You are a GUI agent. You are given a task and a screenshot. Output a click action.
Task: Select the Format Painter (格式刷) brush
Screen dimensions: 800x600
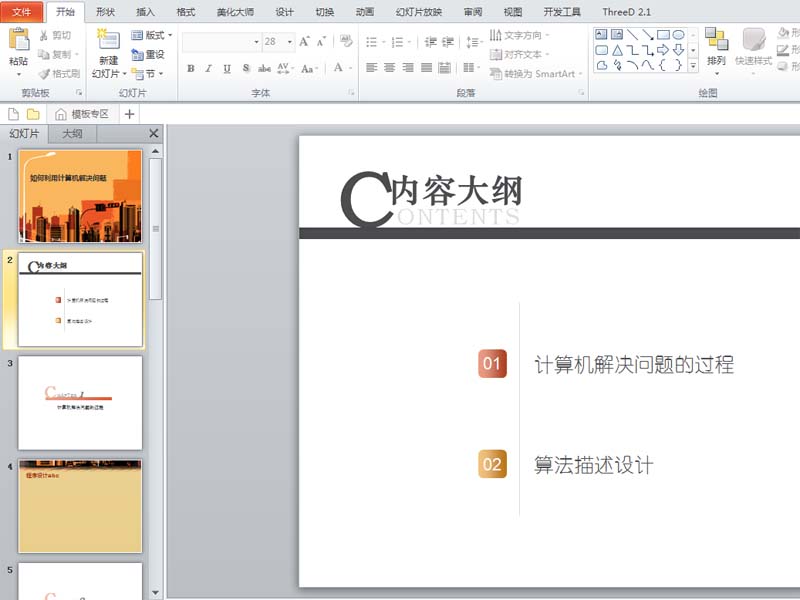pos(44,74)
